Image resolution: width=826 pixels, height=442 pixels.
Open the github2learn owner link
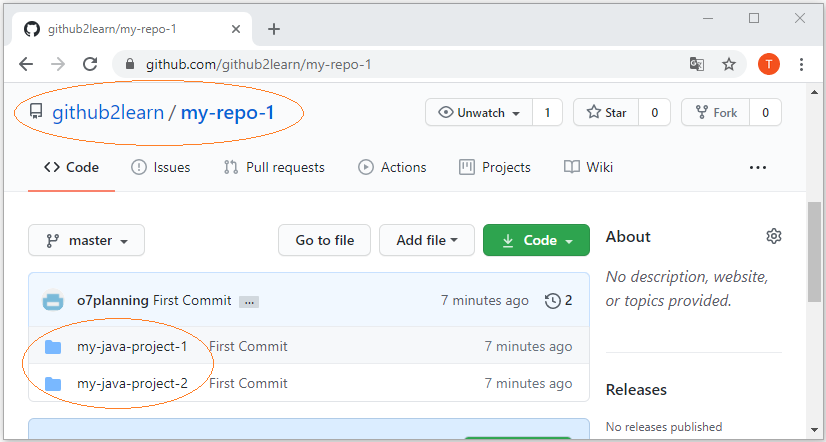tap(108, 112)
